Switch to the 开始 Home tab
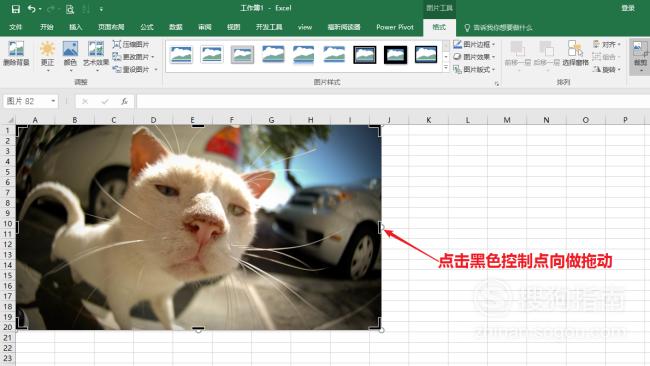The height and width of the screenshot is (366, 650). (46, 27)
